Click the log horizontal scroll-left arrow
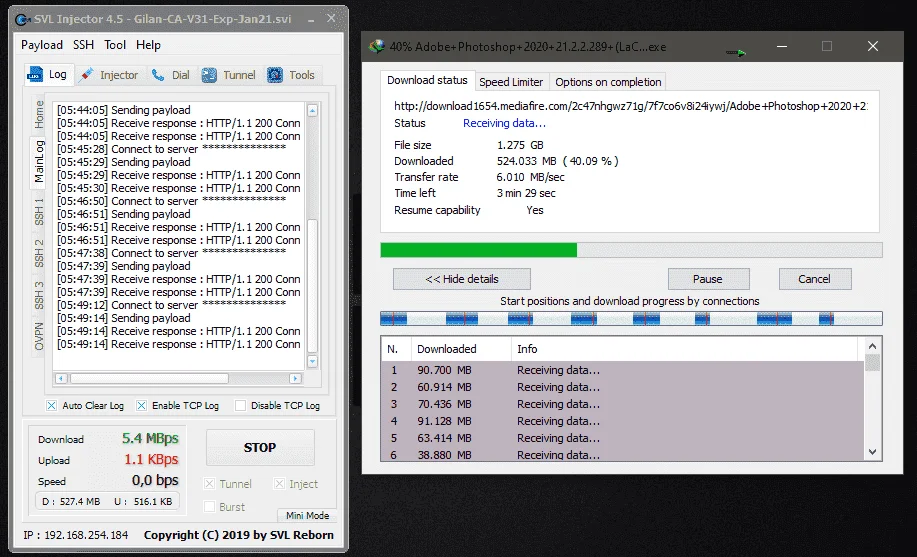 [x=61, y=379]
